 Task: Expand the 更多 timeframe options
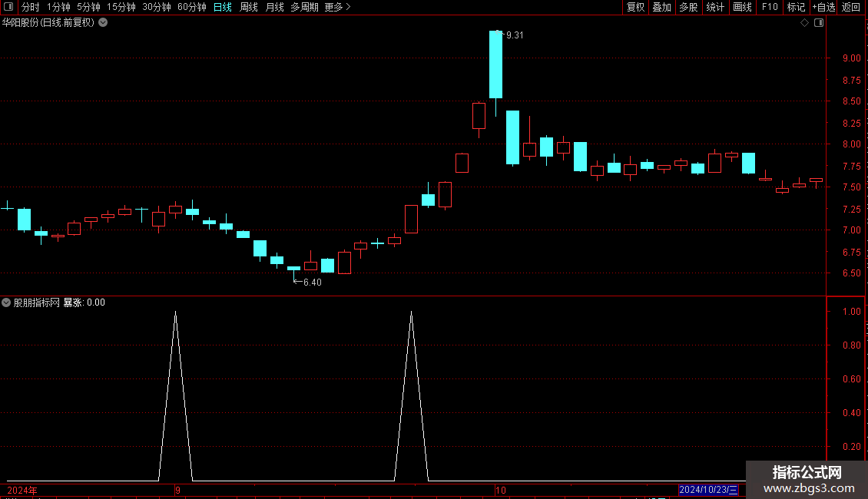(x=337, y=7)
